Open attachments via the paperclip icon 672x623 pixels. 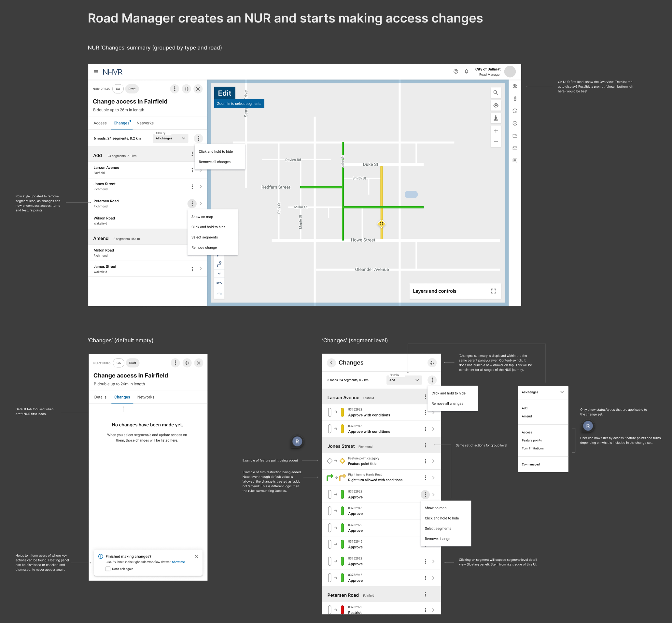(x=515, y=98)
